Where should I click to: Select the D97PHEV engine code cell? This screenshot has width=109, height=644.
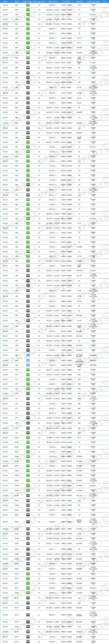(93, 365)
